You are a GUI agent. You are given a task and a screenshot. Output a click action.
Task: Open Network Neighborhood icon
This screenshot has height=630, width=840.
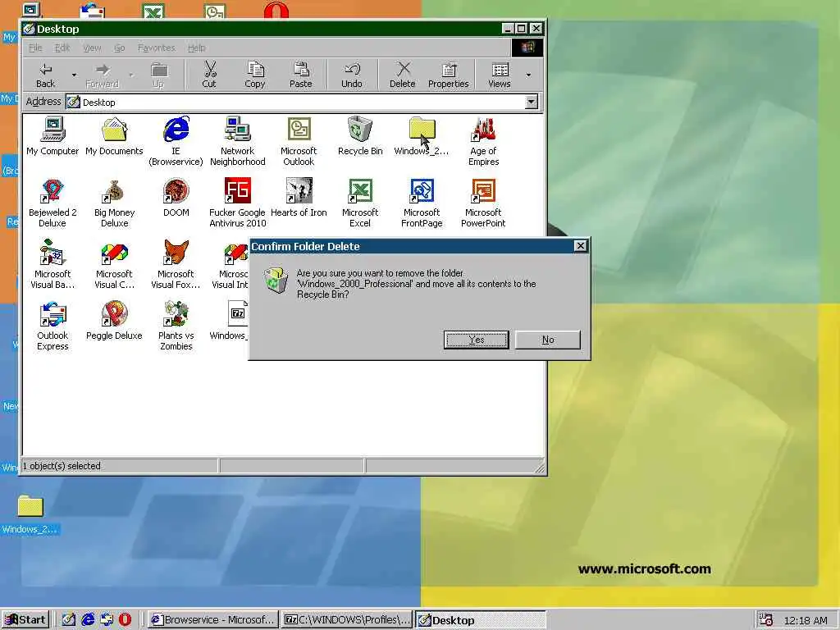point(237,141)
